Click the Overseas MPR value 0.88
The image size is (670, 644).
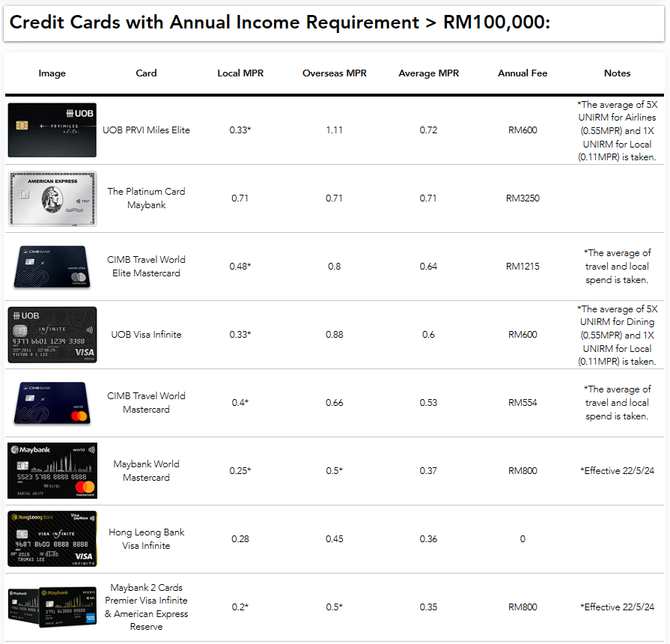tap(334, 335)
